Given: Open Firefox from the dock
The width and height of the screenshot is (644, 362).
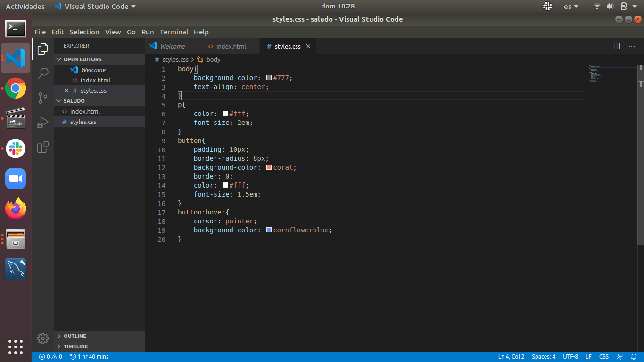Looking at the screenshot, I should coord(16,209).
